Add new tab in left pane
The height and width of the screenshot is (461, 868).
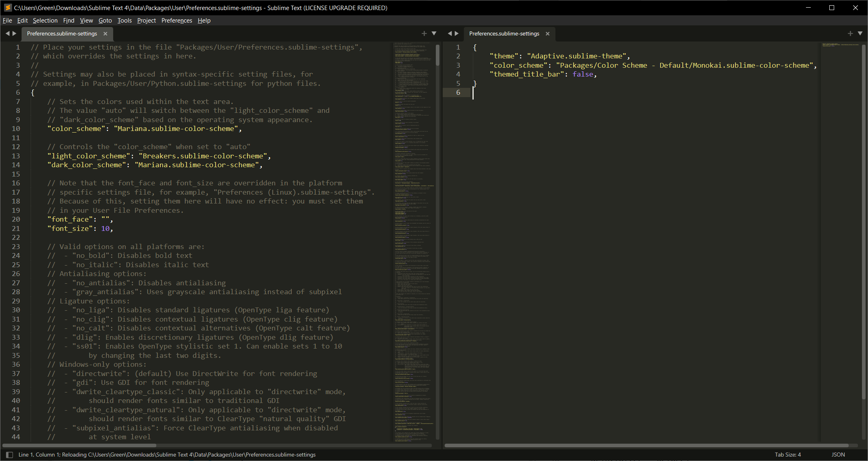click(424, 33)
